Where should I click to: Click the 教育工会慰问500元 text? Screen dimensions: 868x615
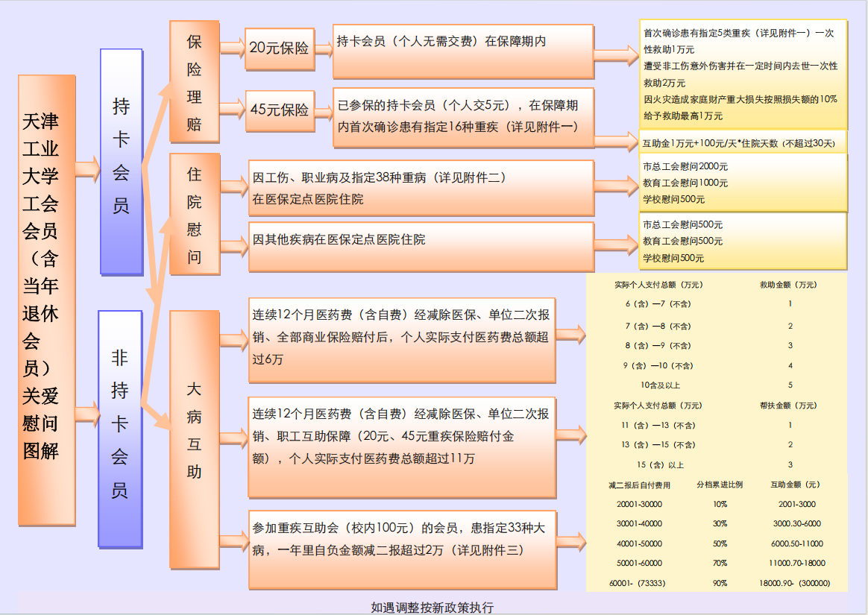(682, 242)
